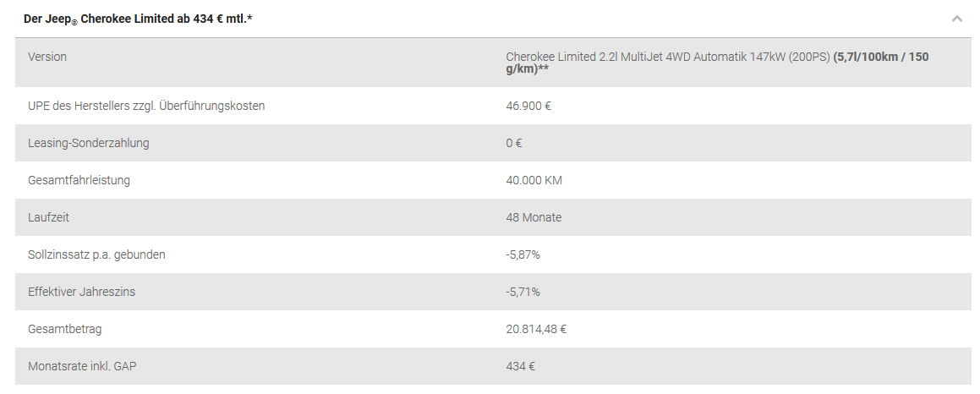The width and height of the screenshot is (980, 394).
Task: Select the -5,87% interest rate value
Action: click(x=523, y=254)
